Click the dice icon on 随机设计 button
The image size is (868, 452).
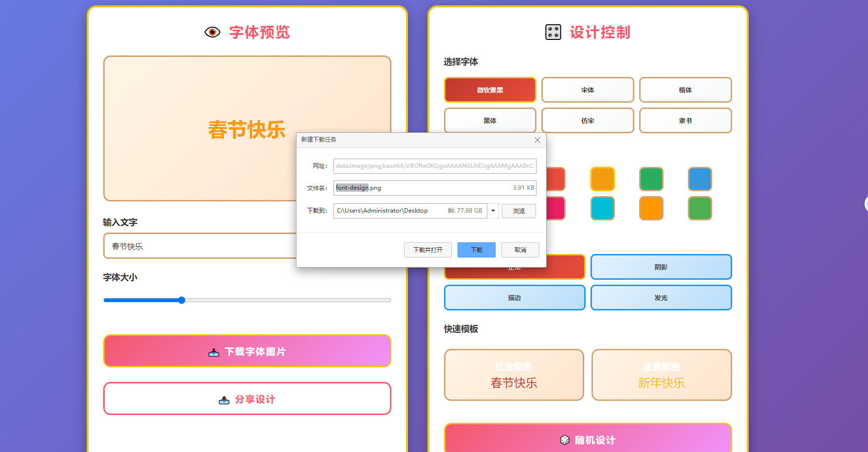coord(565,440)
